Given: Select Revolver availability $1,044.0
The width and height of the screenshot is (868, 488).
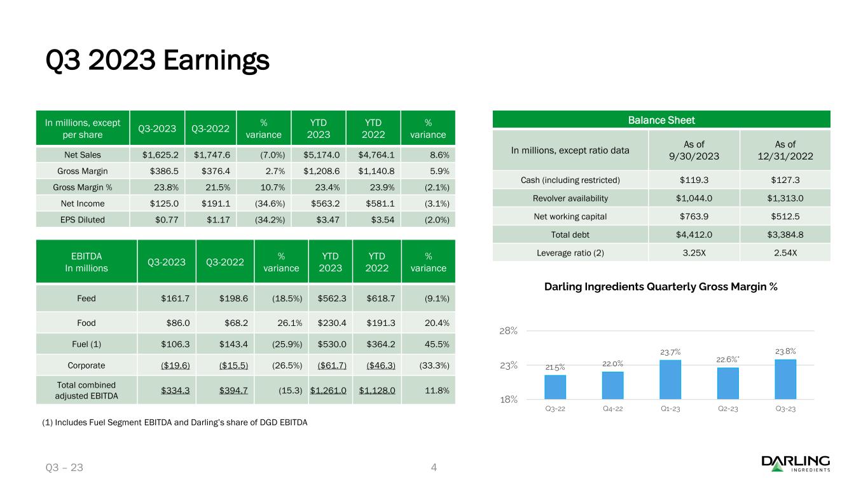Looking at the screenshot, I should click(x=694, y=198).
